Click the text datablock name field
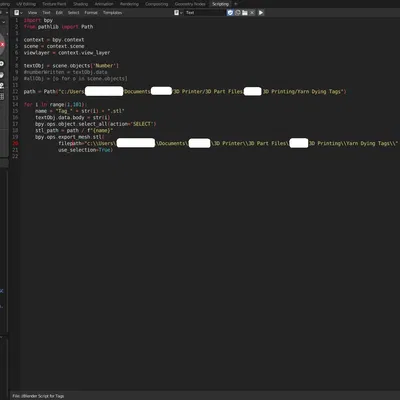The height and width of the screenshot is (400, 400). 205,13
